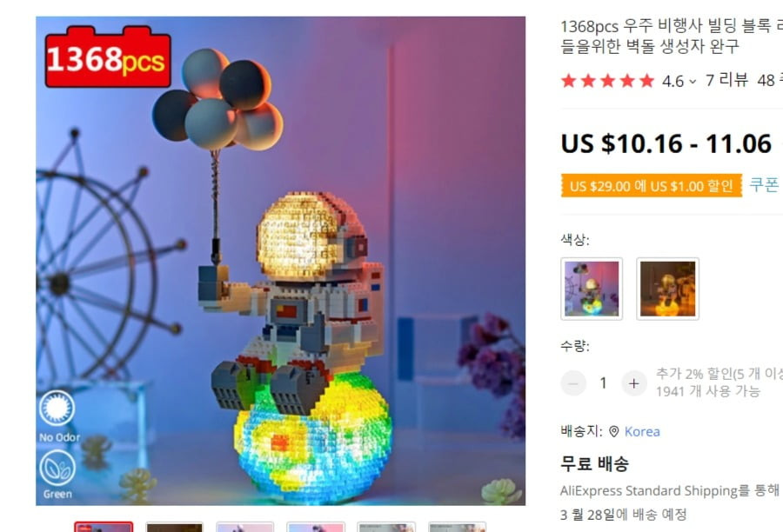Click the quantity field showing 1

tap(603, 383)
